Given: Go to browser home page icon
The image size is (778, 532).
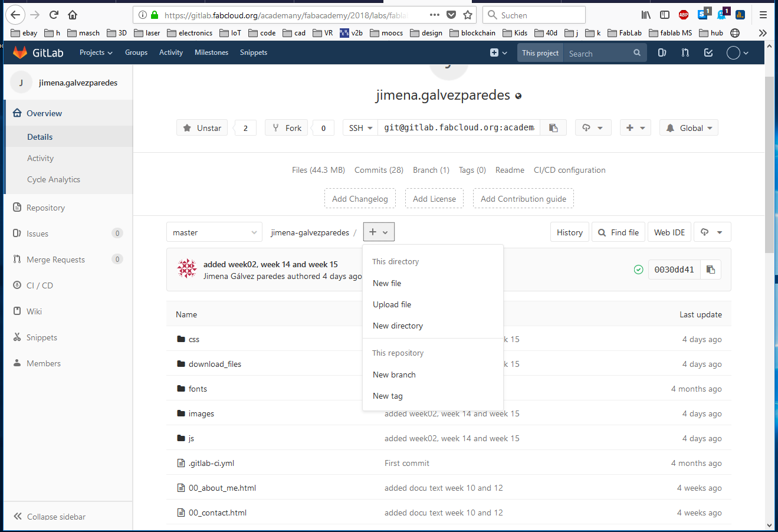Looking at the screenshot, I should (x=72, y=15).
